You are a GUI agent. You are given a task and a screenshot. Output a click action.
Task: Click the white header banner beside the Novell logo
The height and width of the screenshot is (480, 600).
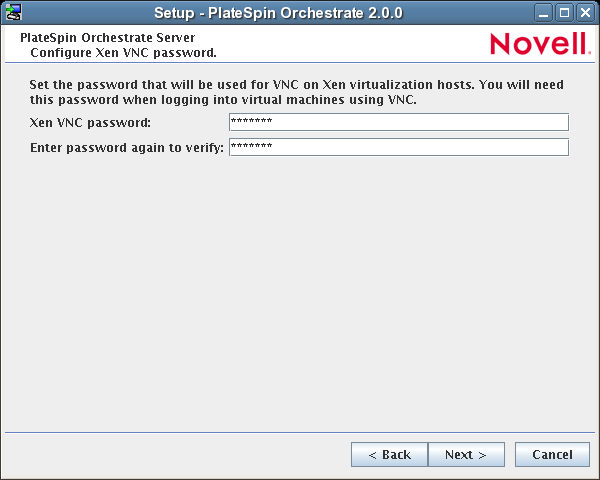[x=350, y=44]
